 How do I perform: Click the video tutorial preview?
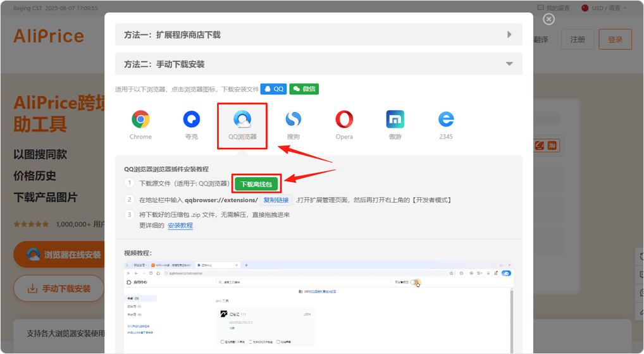click(x=319, y=307)
